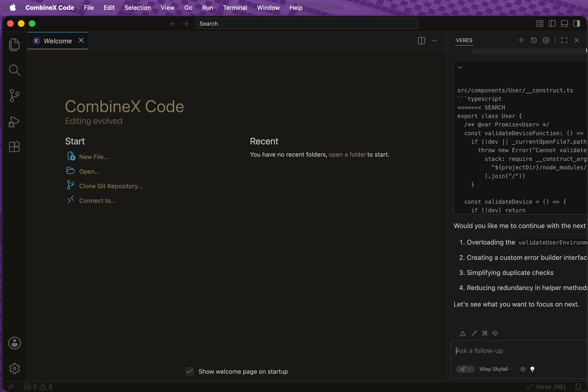The height and width of the screenshot is (392, 588).
Task: Toggle the secondary side bar
Action: pyautogui.click(x=577, y=24)
